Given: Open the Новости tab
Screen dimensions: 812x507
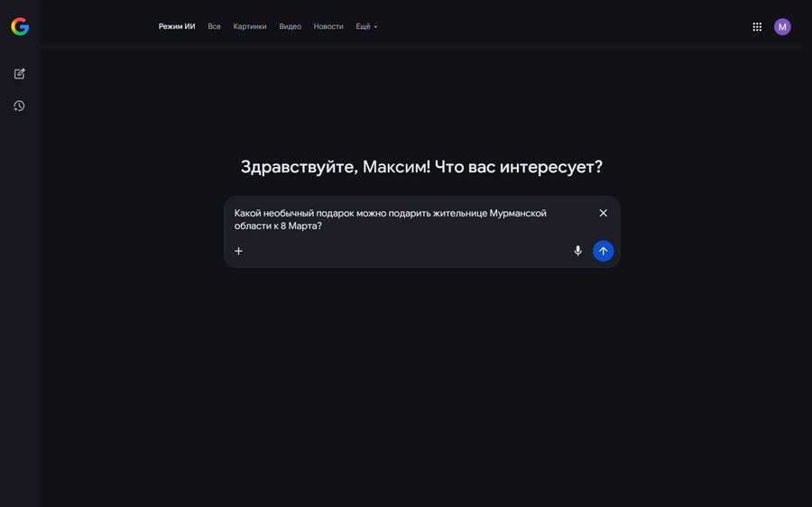Looking at the screenshot, I should point(328,27).
